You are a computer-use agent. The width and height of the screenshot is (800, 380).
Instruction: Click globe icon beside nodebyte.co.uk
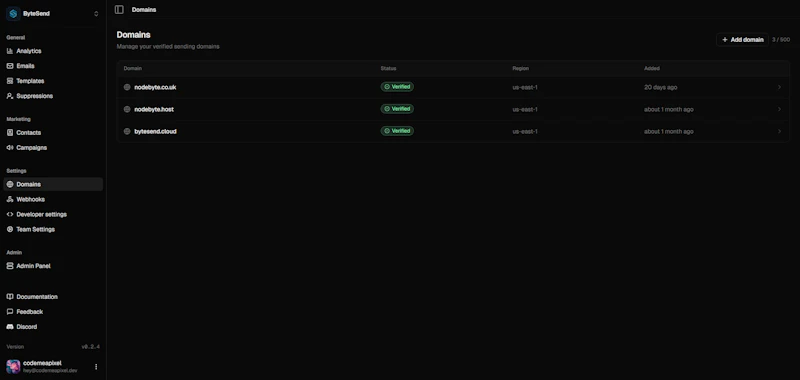tap(127, 87)
